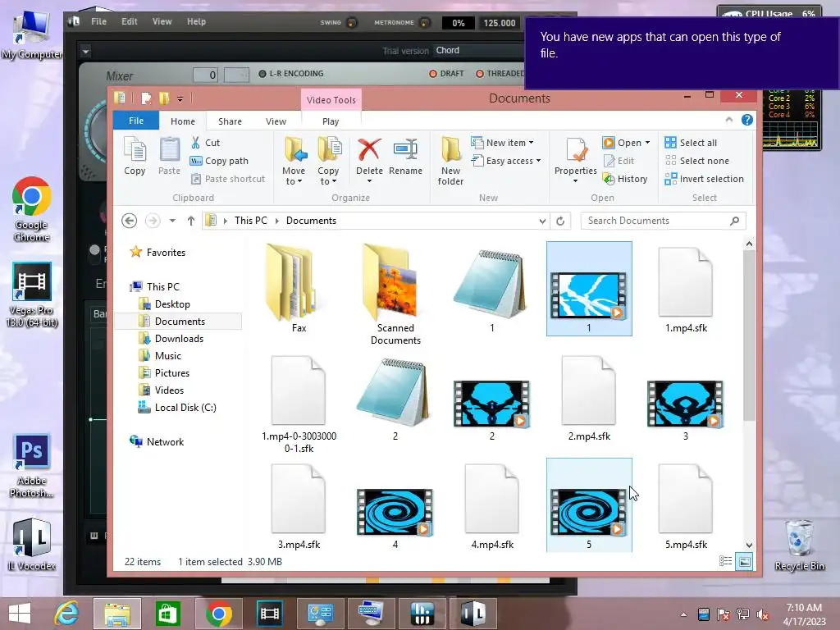Open Google Chrome desktop shortcut

coord(32,209)
